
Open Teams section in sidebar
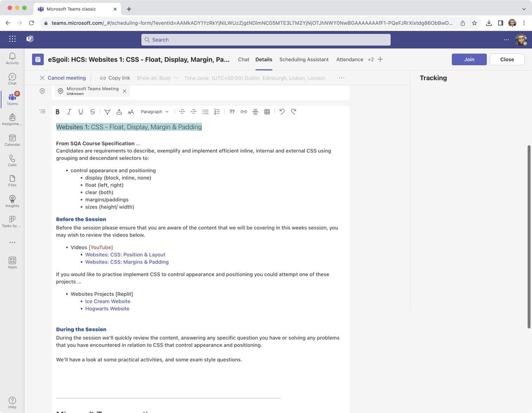(x=12, y=99)
